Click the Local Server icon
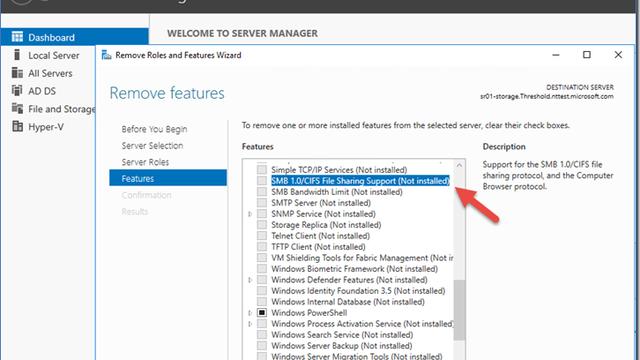 pos(17,55)
